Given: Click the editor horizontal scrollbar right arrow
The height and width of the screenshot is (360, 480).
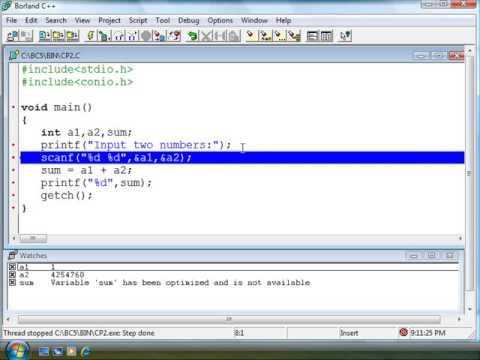Looking at the screenshot, I should (460, 238).
